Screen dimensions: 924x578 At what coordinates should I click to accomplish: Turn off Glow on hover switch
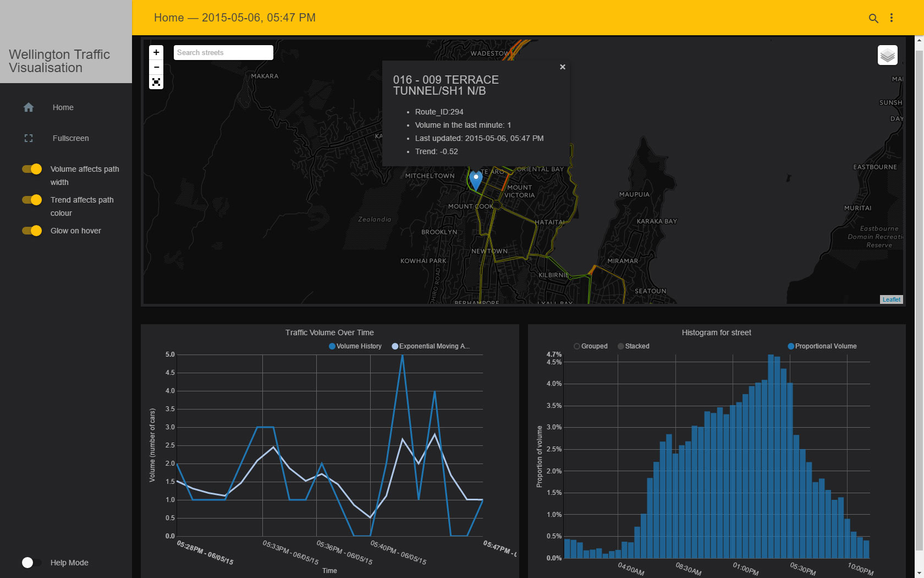(x=32, y=231)
